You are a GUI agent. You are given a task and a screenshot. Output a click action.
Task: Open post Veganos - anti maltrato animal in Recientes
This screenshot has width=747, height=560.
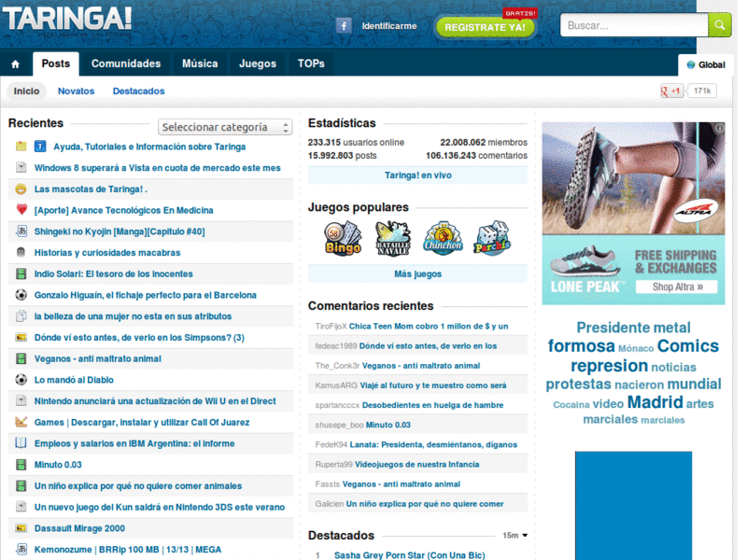[x=98, y=358]
